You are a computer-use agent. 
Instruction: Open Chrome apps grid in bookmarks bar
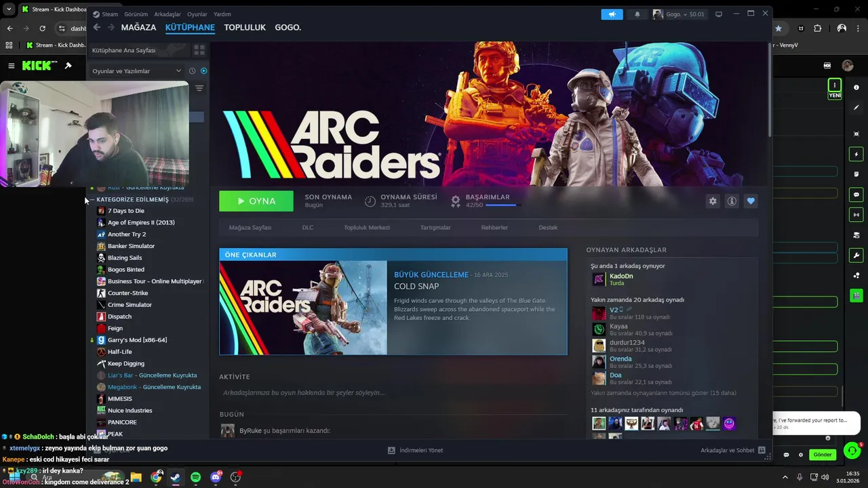[x=9, y=45]
